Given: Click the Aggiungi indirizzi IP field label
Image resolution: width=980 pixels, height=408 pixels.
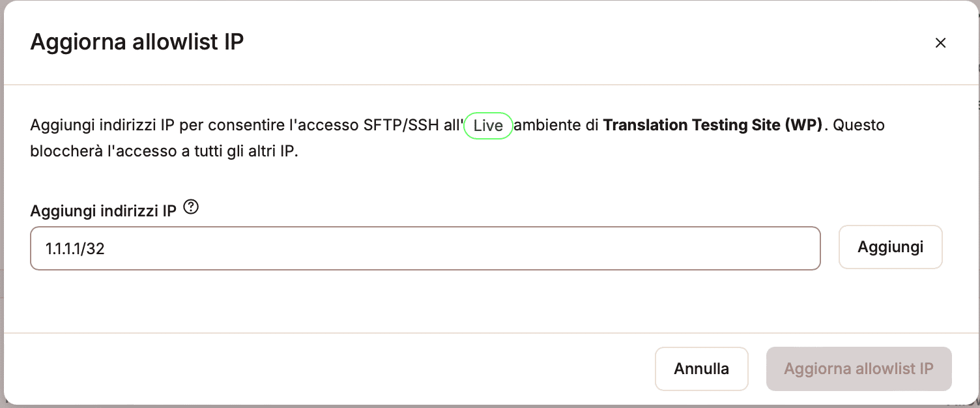Looking at the screenshot, I should [104, 211].
